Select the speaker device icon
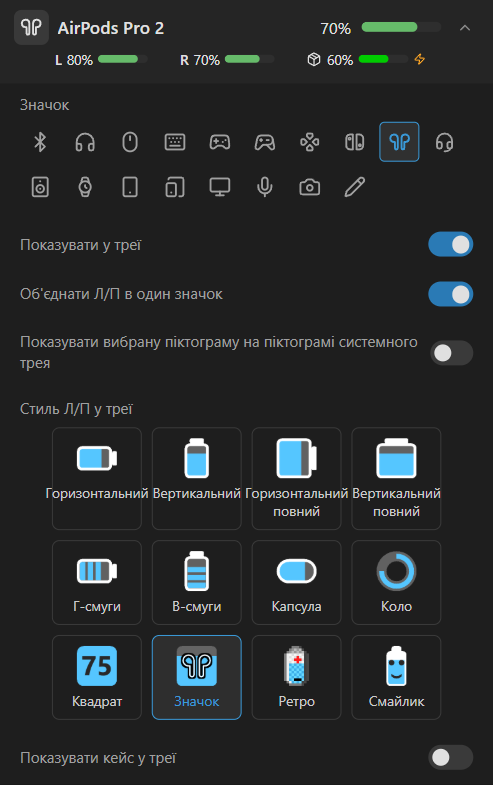The height and width of the screenshot is (785, 493). (40, 187)
